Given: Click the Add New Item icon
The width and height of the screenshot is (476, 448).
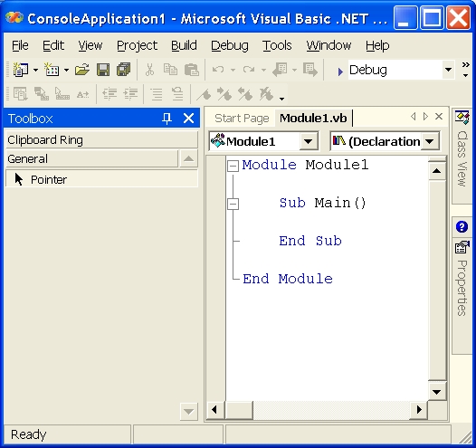Looking at the screenshot, I should 52,70.
